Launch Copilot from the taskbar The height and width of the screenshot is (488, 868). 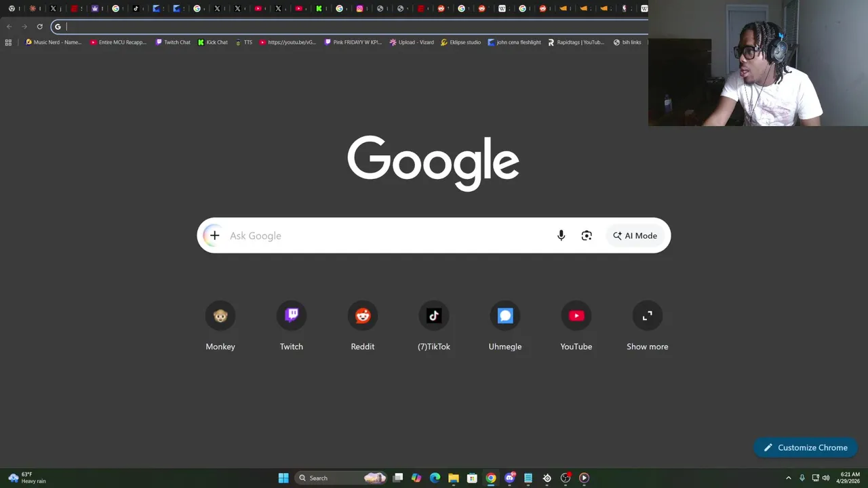pyautogui.click(x=416, y=478)
